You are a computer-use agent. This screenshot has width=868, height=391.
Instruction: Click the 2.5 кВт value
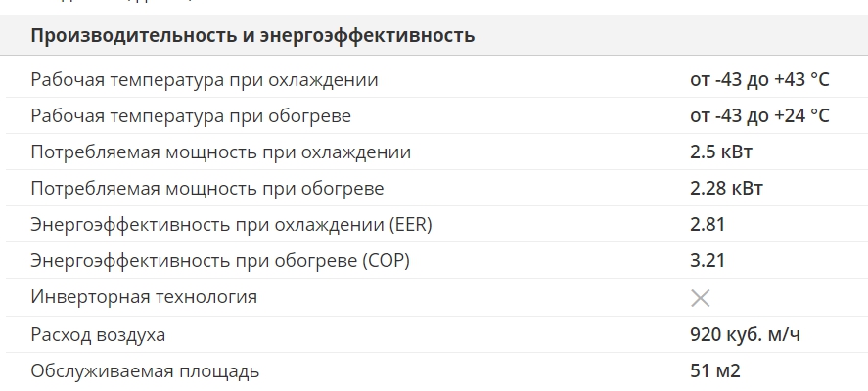point(721,152)
